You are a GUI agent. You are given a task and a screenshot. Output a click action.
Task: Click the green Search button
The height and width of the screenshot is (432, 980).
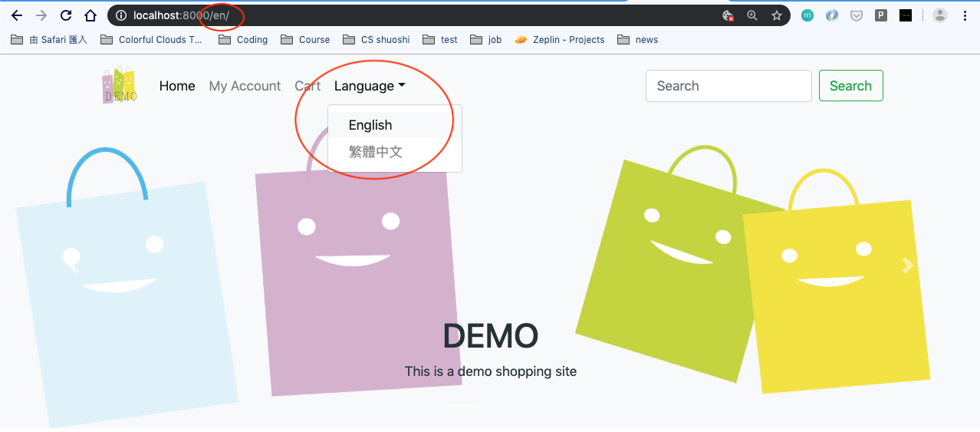[x=850, y=86]
